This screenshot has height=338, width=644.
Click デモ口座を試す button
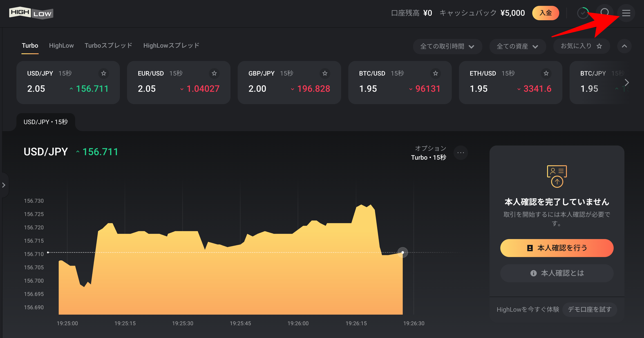click(x=590, y=309)
